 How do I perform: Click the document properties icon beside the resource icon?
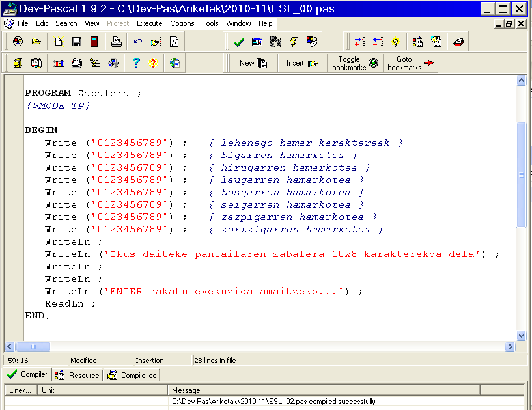coord(436,42)
